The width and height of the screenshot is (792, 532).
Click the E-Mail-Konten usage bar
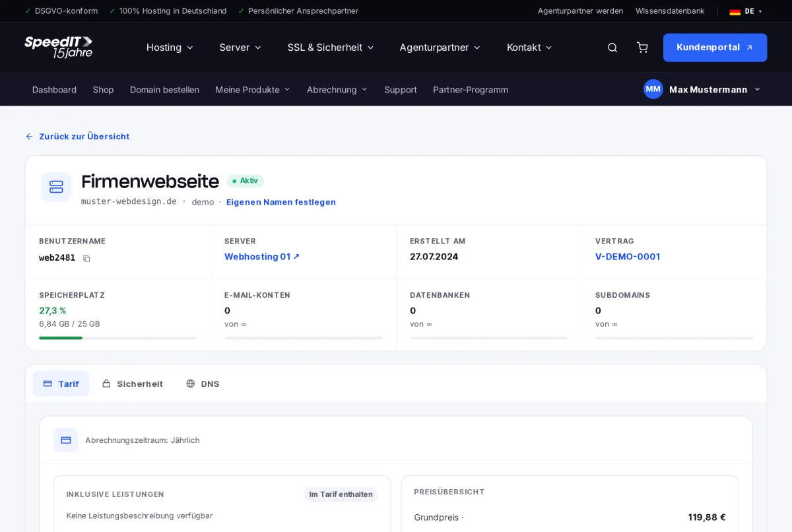point(303,338)
